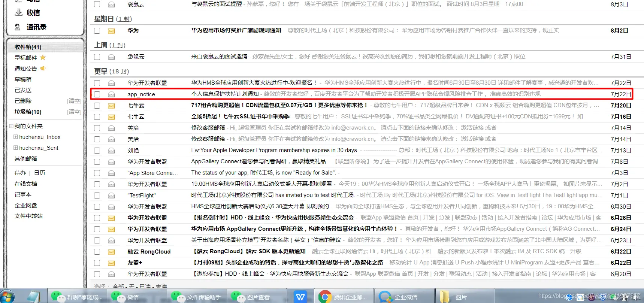Click the speaker icon beside 通知公告
Image resolution: width=644 pixels, height=303 pixels.
coord(43,68)
